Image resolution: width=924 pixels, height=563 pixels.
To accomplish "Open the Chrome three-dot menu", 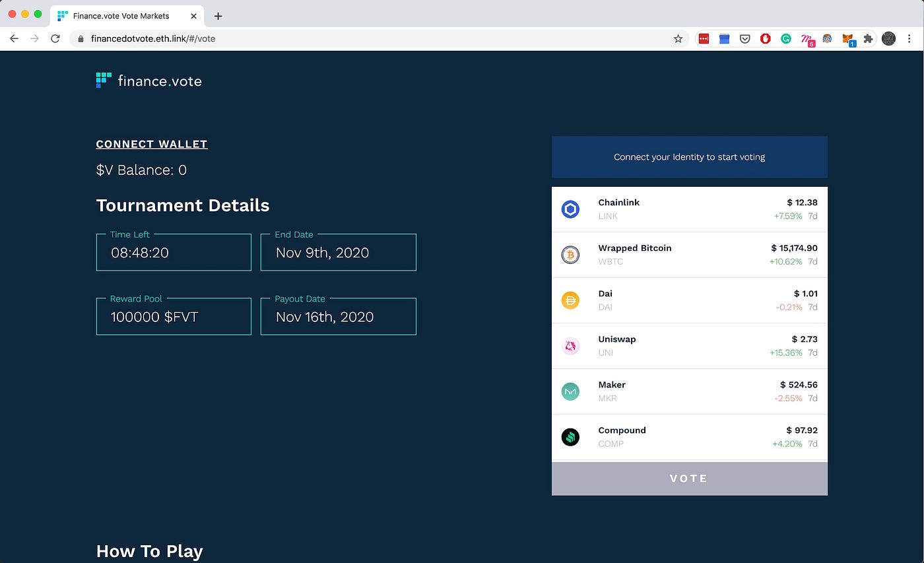I will coord(909,39).
